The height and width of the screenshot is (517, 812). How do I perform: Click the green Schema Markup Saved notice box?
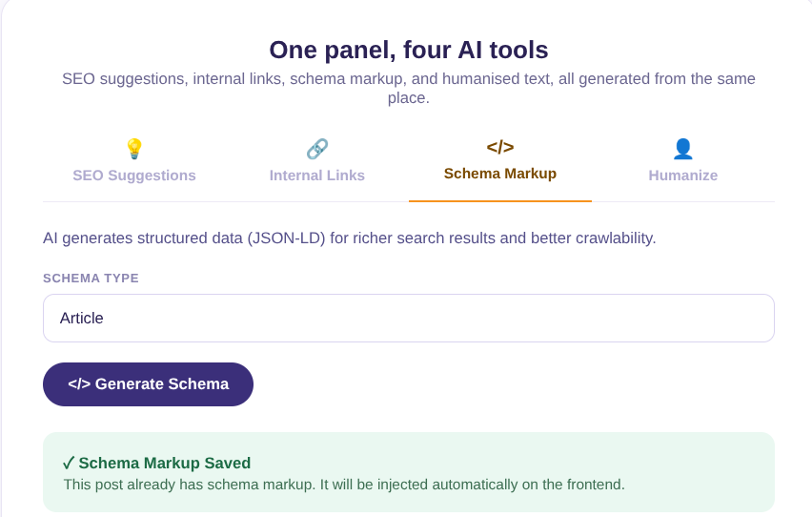(409, 472)
